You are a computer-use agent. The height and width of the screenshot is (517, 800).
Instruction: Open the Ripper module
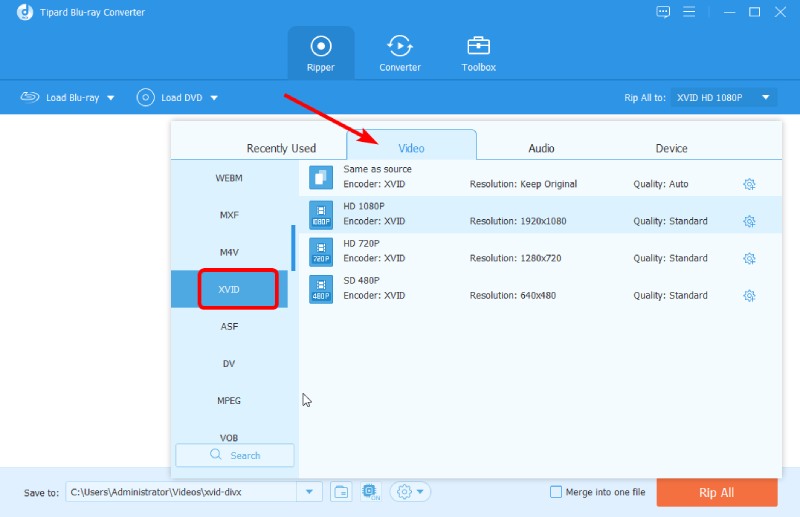click(x=320, y=54)
